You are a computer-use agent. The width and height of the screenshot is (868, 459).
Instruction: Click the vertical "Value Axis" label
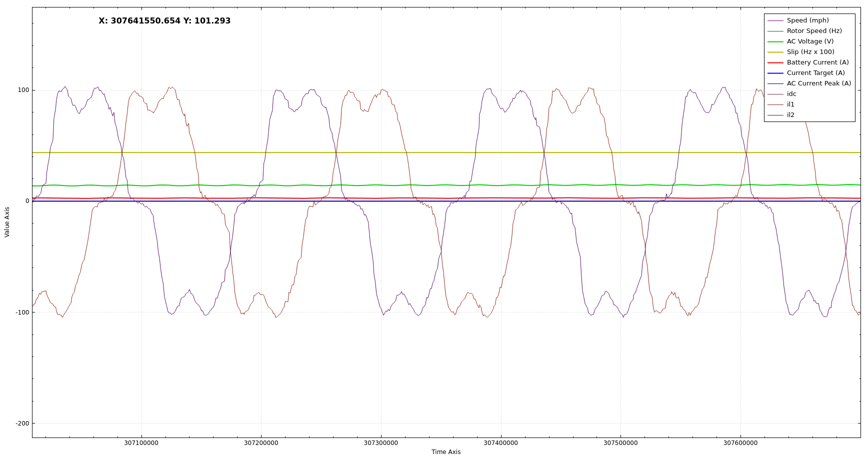click(7, 222)
